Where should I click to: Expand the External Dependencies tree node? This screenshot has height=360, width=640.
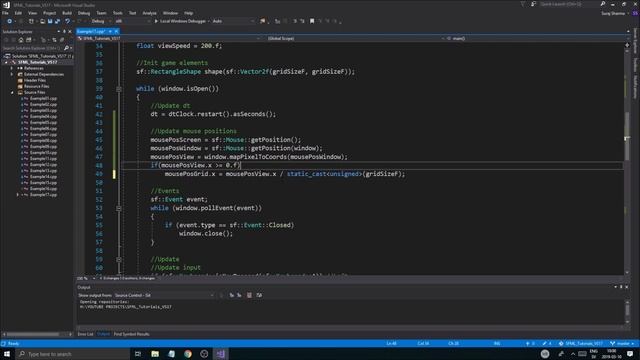coord(12,74)
